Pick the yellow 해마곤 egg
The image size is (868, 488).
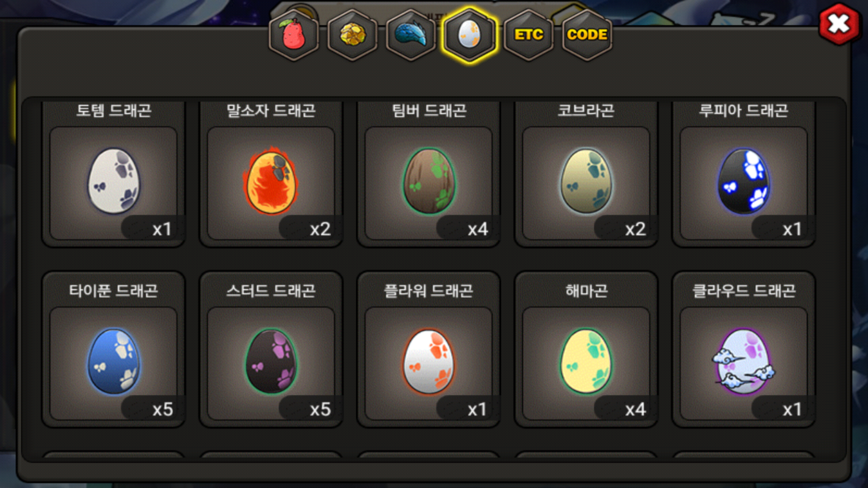coord(586,361)
